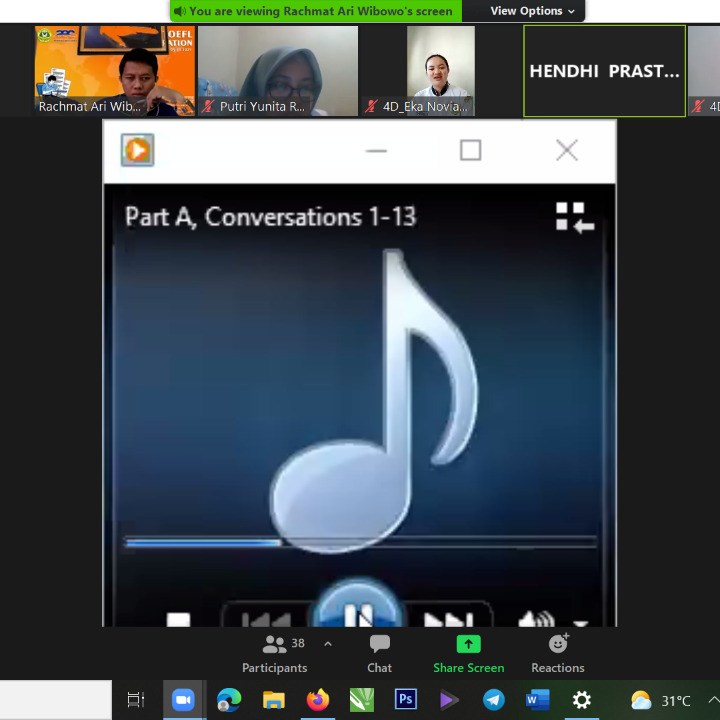Image resolution: width=720 pixels, height=720 pixels.
Task: Select the HENDHI PRAST participant tile
Action: click(604, 71)
